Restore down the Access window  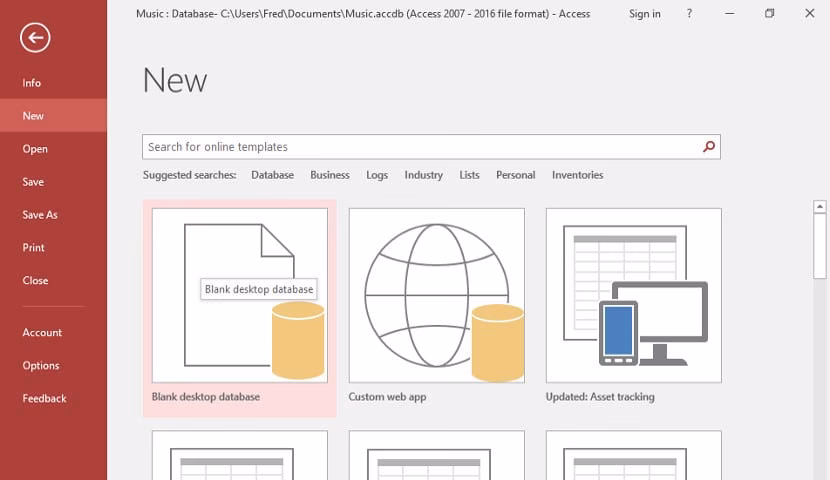coord(769,14)
